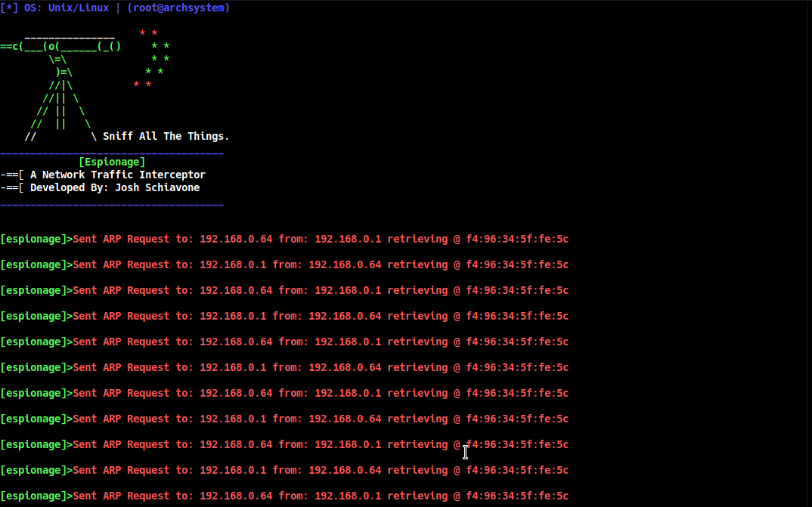Select the green "[Espionage]" title text

112,162
